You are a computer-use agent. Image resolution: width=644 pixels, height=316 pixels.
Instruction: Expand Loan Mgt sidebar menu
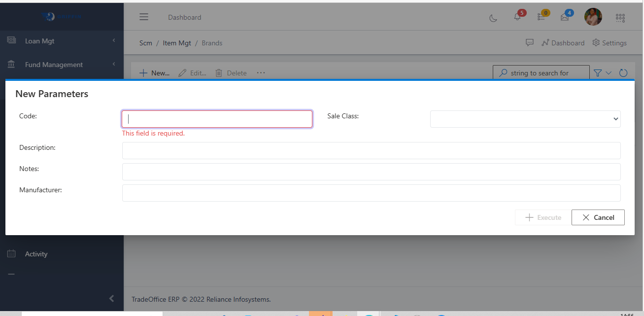(62, 41)
